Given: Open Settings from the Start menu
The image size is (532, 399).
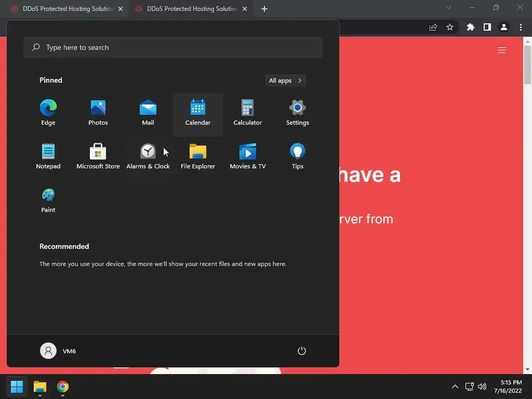Looking at the screenshot, I should 298,113.
